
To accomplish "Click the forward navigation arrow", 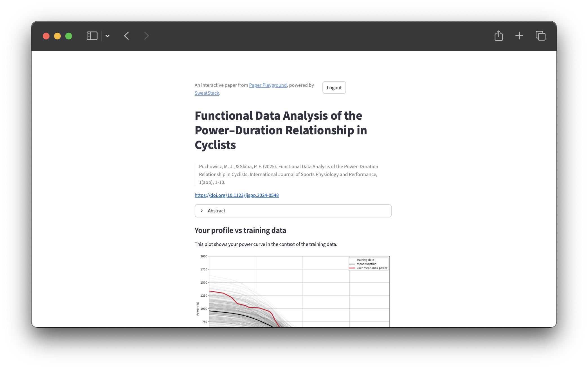I will [146, 36].
